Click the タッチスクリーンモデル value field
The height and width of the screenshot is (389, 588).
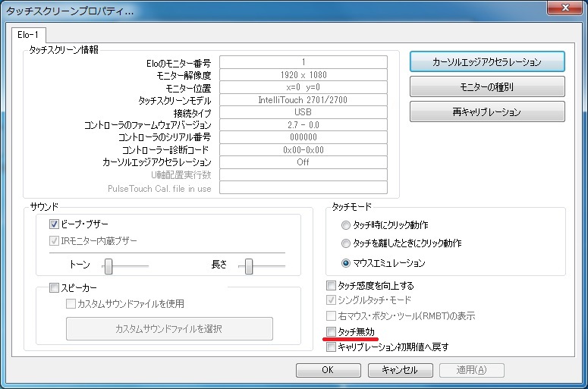point(303,100)
